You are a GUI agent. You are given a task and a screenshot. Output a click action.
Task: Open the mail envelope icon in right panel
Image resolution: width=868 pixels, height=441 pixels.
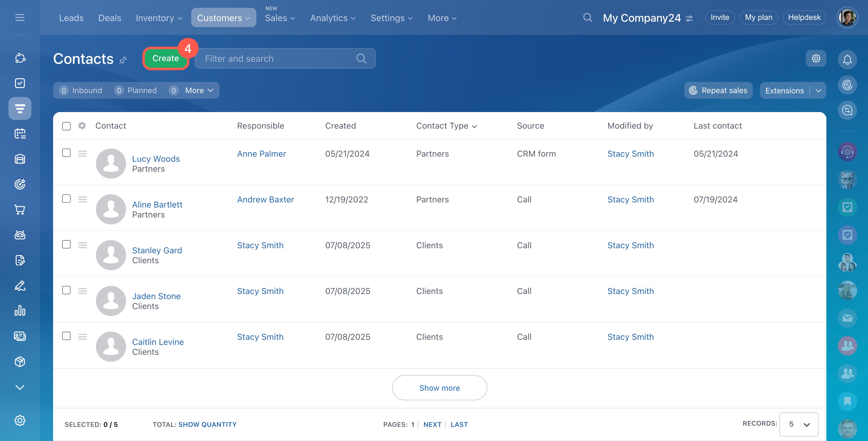coord(847,318)
